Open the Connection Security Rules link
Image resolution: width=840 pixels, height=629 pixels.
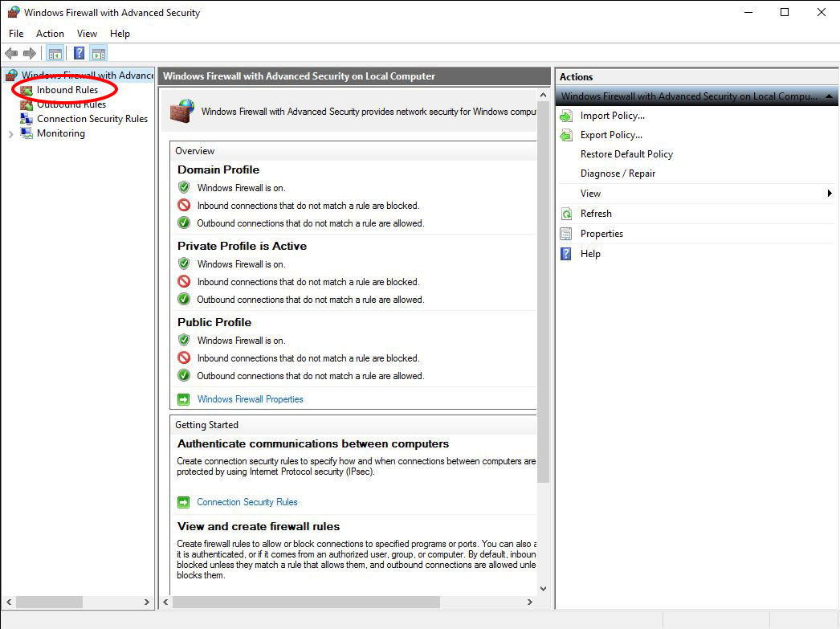[x=247, y=503]
